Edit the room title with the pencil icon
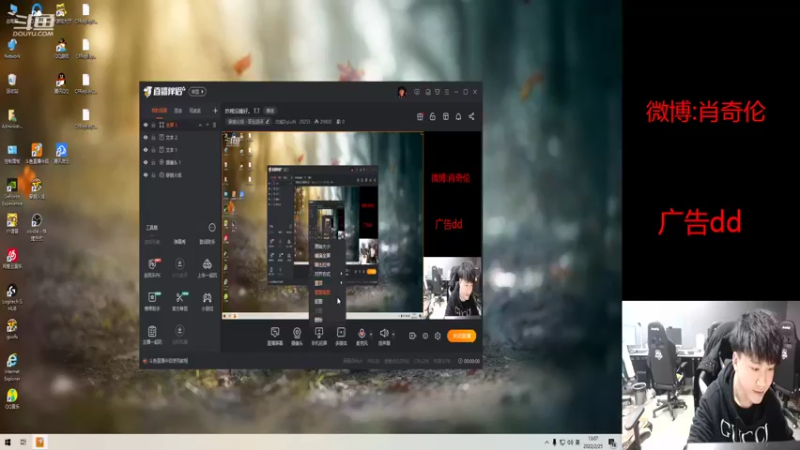The width and height of the screenshot is (800, 450). 267,121
